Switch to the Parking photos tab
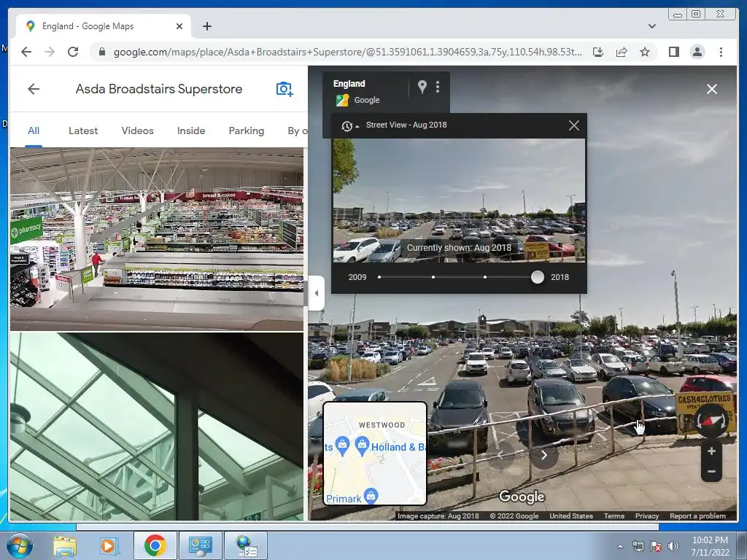The height and width of the screenshot is (560, 747). click(247, 131)
